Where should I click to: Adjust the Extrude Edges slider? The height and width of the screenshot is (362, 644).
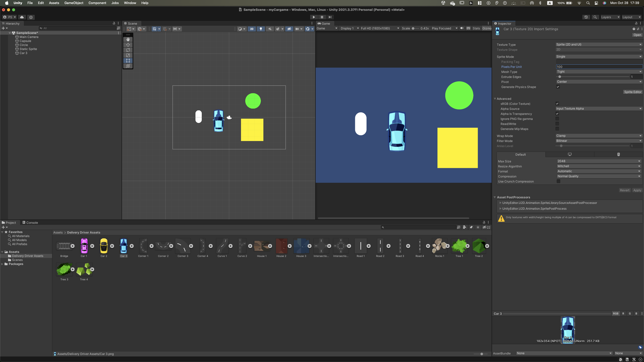pyautogui.click(x=560, y=77)
